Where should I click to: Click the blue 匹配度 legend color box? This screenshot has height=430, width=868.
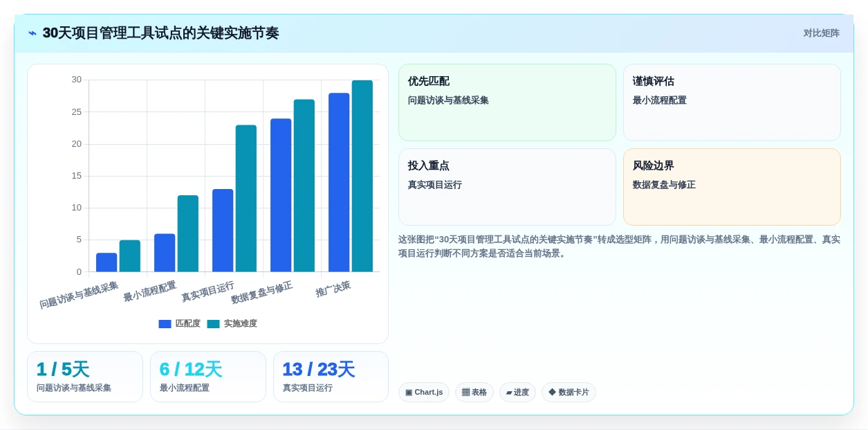pyautogui.click(x=165, y=323)
